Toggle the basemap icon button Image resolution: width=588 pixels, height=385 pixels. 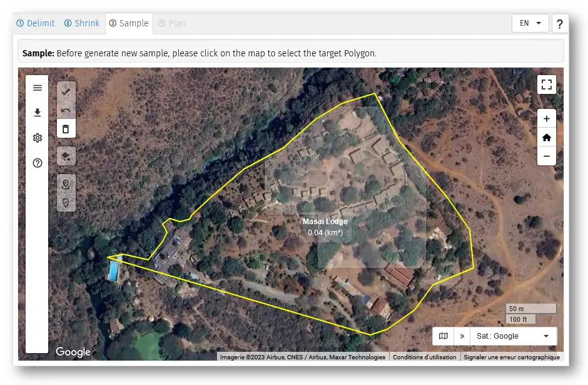(x=444, y=336)
